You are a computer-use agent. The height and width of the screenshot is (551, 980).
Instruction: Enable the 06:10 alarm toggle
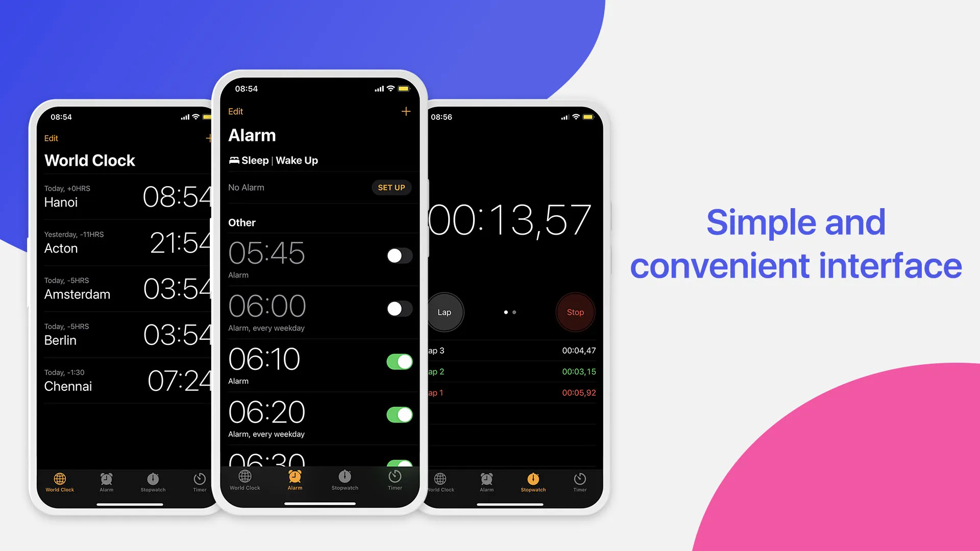click(x=397, y=361)
